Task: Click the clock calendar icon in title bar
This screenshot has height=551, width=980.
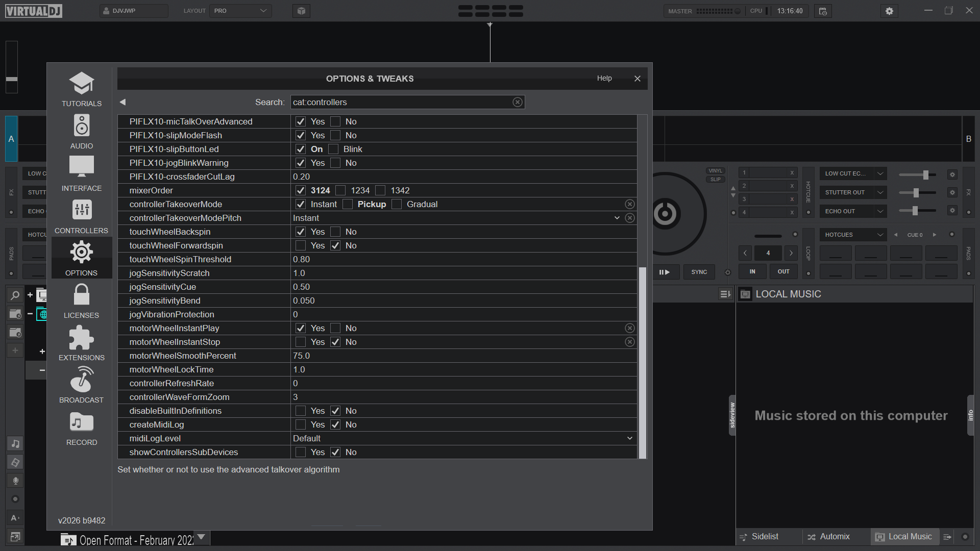Action: click(823, 11)
